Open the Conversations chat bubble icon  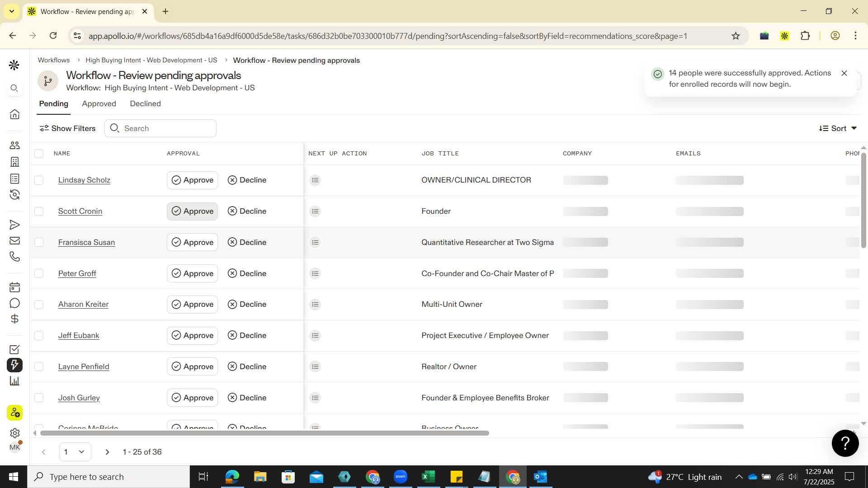click(x=14, y=303)
